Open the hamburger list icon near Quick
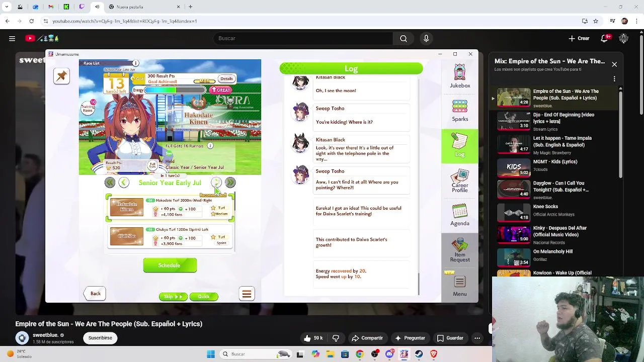 pos(247,294)
